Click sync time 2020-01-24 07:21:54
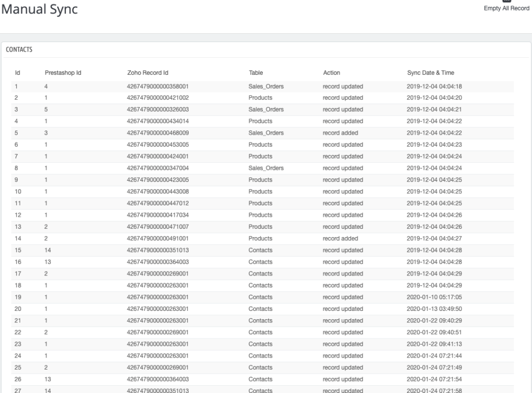 [x=434, y=379]
